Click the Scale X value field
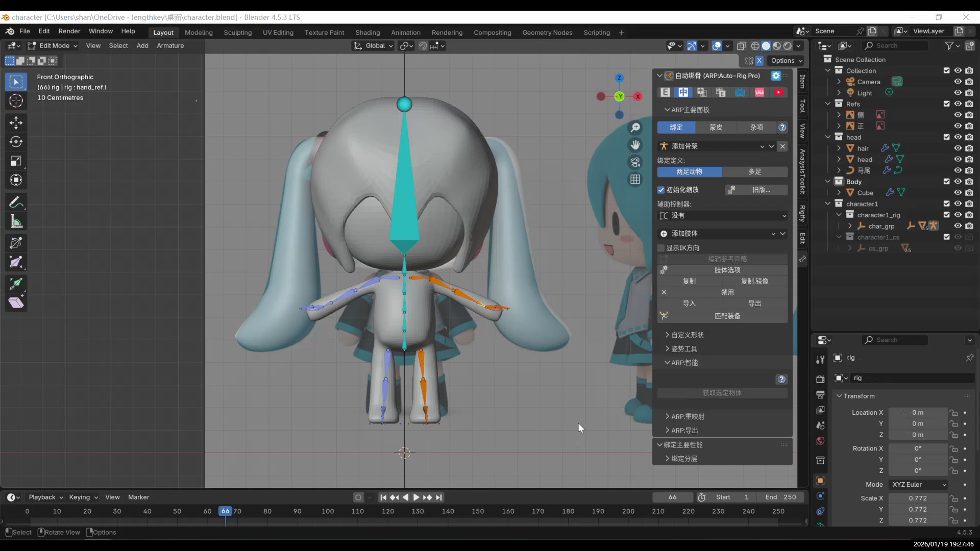Screen dimensions: 980x551 [917, 498]
